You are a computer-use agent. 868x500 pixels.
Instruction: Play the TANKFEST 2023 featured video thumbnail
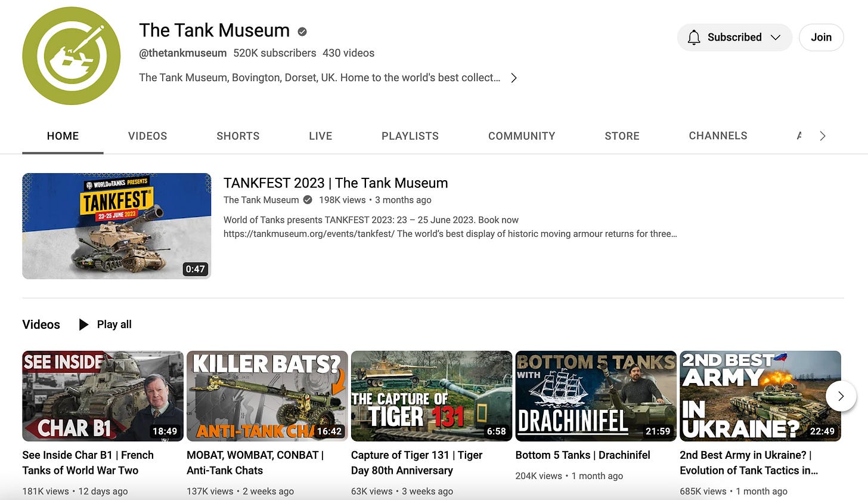pyautogui.click(x=117, y=226)
